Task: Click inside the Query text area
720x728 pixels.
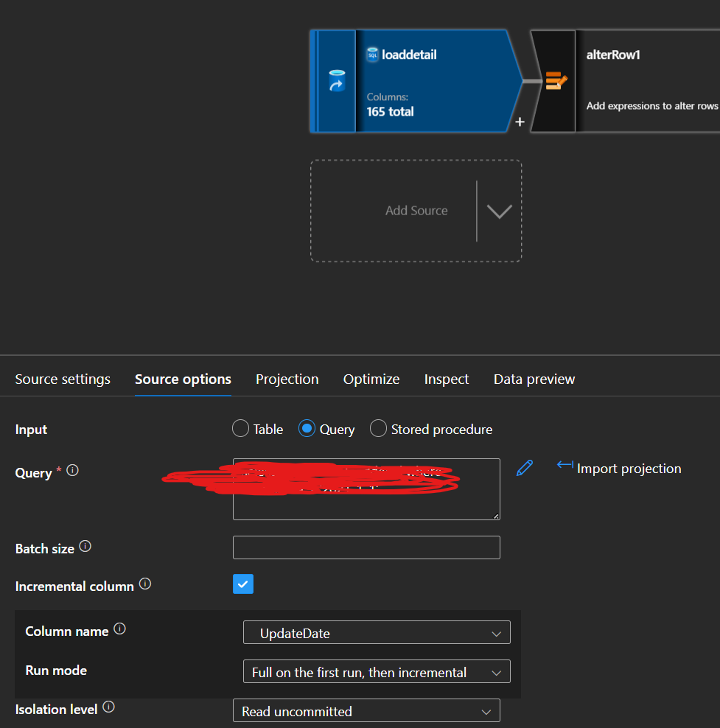Action: 366,489
